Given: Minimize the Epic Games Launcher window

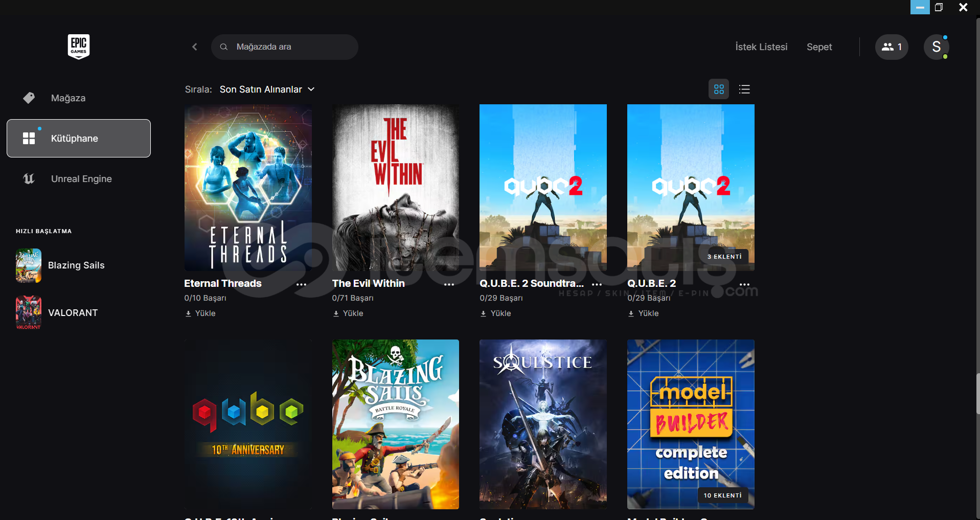Looking at the screenshot, I should pyautogui.click(x=920, y=7).
